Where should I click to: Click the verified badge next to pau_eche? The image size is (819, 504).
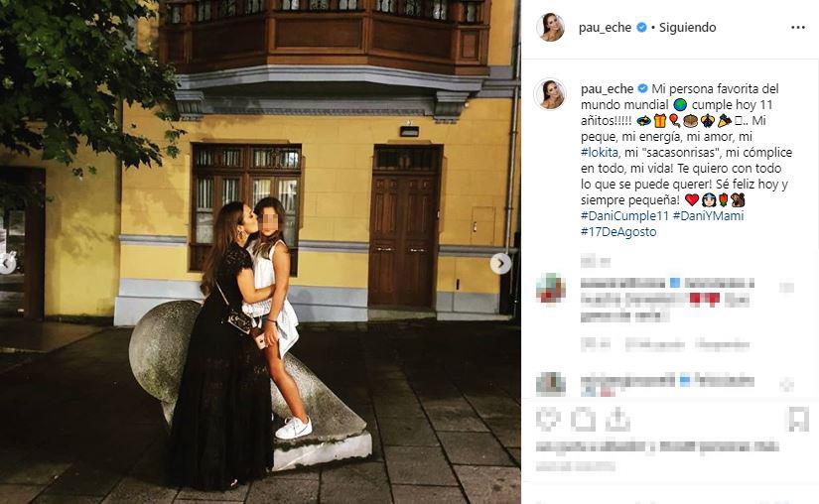click(x=642, y=28)
